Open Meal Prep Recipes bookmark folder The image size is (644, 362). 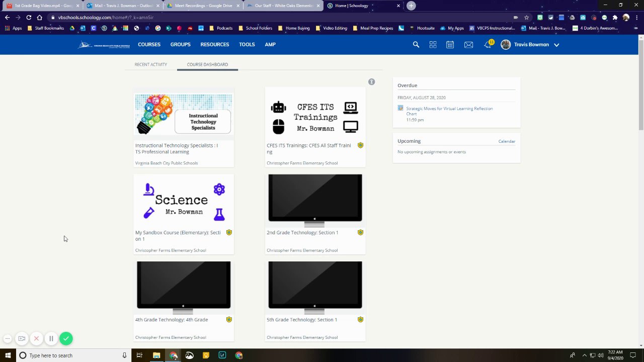click(373, 28)
